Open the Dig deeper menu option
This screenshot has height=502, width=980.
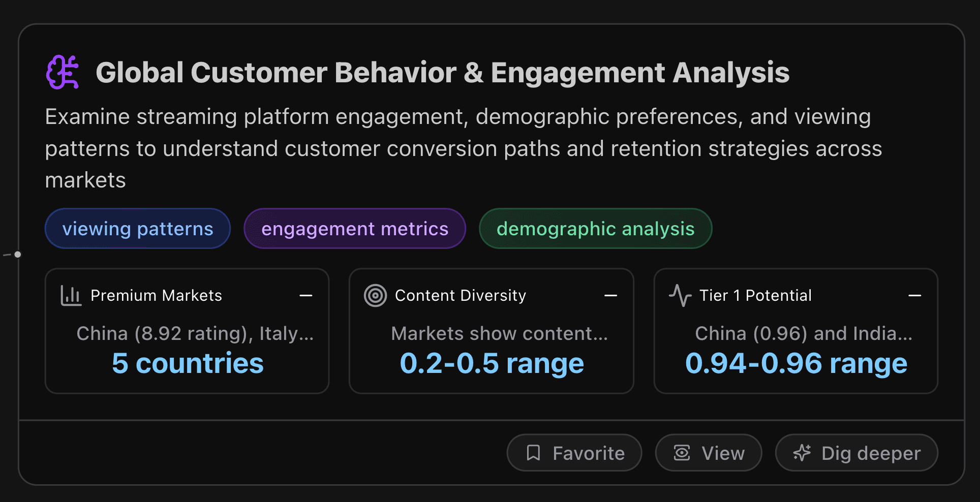tap(856, 452)
